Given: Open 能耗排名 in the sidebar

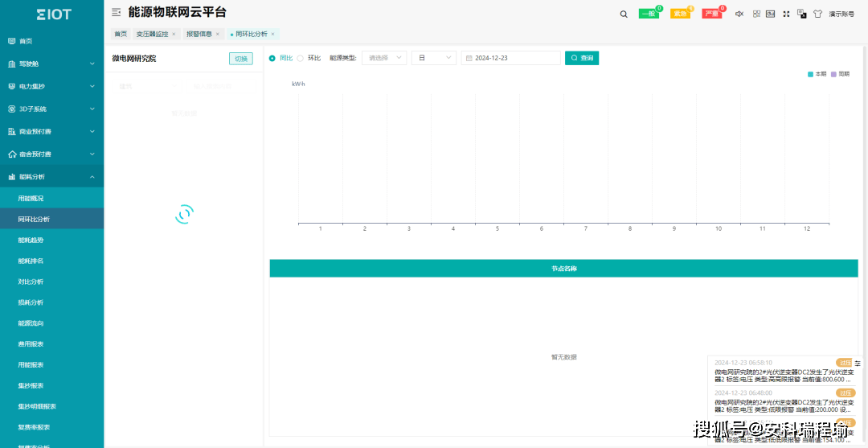Looking at the screenshot, I should 52,261.
